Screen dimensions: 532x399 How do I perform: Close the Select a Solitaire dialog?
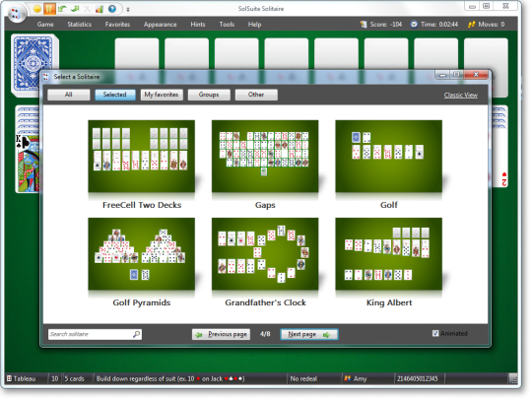476,75
